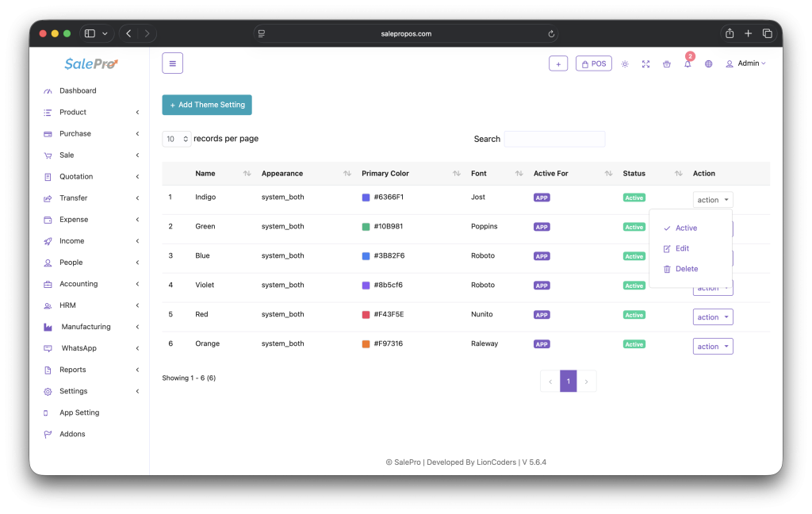Choose Active in the action dropdown menu
Viewport: 812px width, 514px height.
686,228
